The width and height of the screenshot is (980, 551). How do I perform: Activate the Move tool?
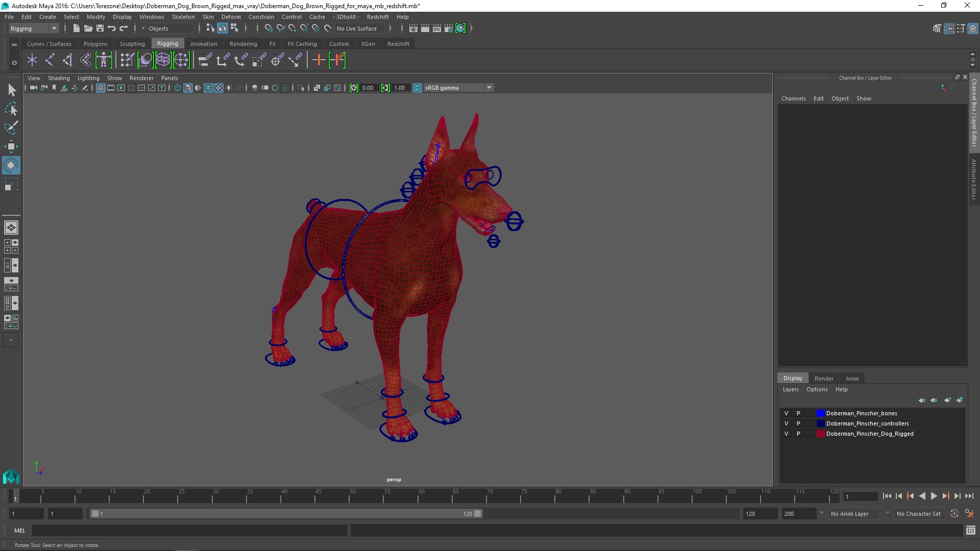[11, 146]
